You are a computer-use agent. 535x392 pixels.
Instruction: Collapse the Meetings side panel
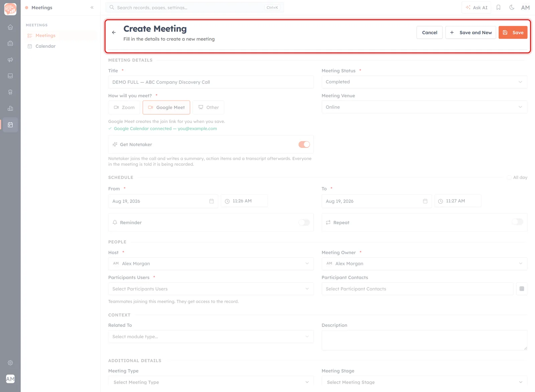[x=92, y=7]
